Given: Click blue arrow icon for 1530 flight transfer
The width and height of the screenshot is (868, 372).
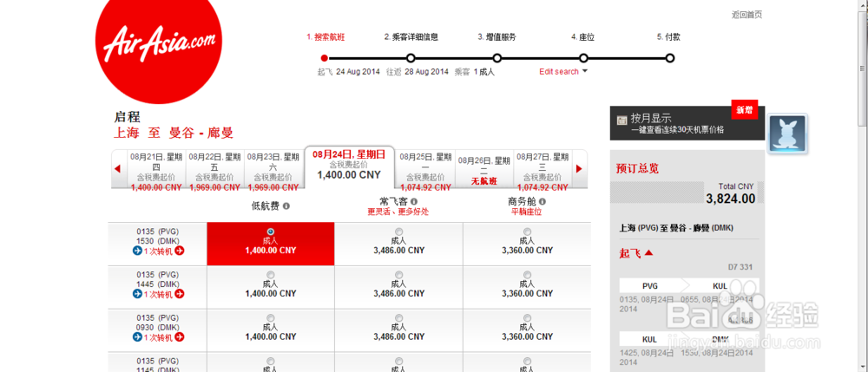Looking at the screenshot, I should (137, 251).
